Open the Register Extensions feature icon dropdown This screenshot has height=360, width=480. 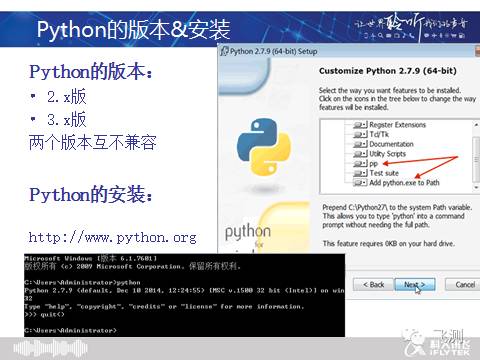[x=360, y=125]
